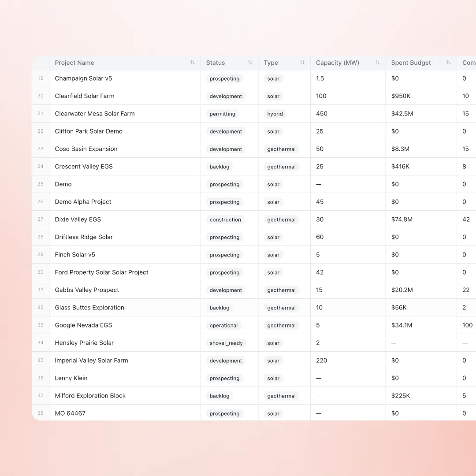Viewport: 476px width, 476px height.
Task: Click the Capacity (MW) header label
Action: (338, 63)
